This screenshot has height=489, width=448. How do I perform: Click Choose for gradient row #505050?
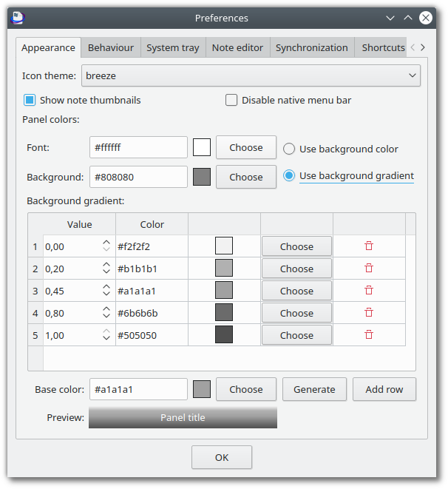pos(296,335)
